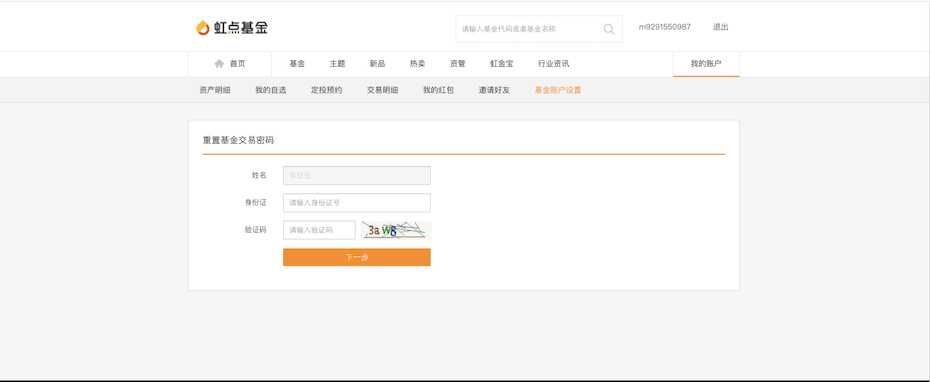Click the 姓名 label
The height and width of the screenshot is (382, 930).
tap(259, 176)
